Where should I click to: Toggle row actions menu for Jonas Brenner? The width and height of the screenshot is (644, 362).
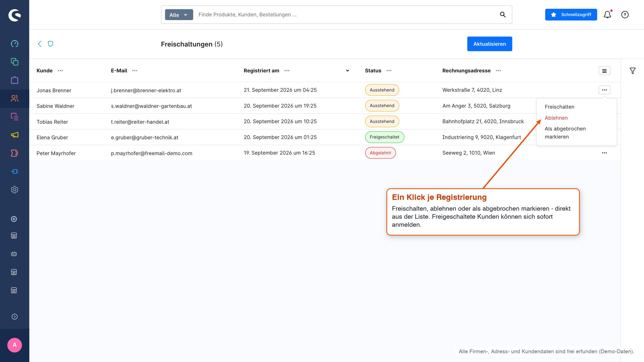(604, 90)
